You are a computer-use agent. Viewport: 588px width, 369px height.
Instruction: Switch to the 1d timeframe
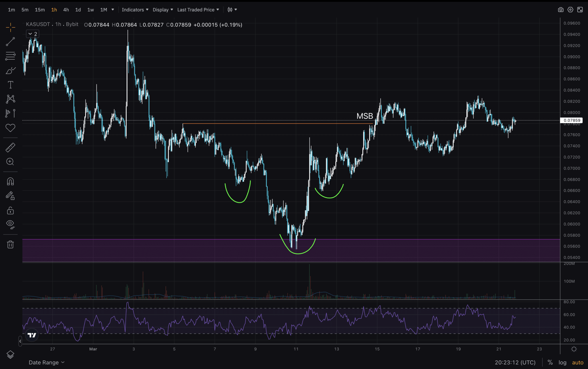[x=78, y=10]
